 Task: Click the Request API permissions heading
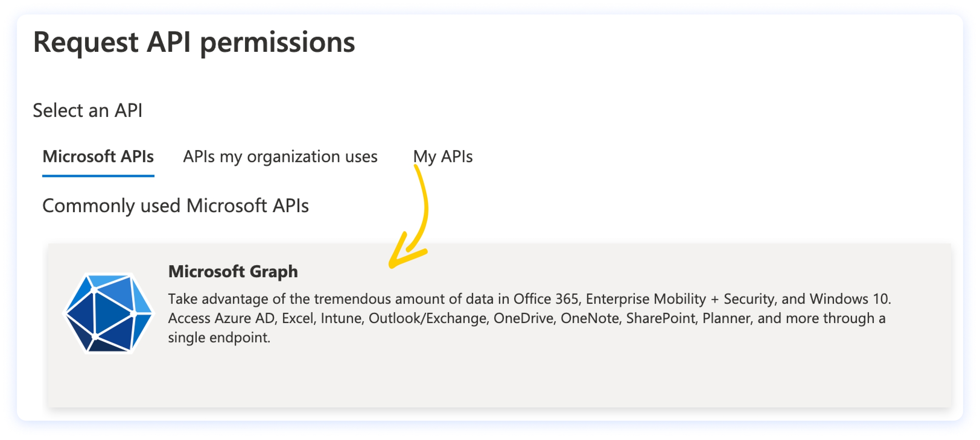pos(194,43)
